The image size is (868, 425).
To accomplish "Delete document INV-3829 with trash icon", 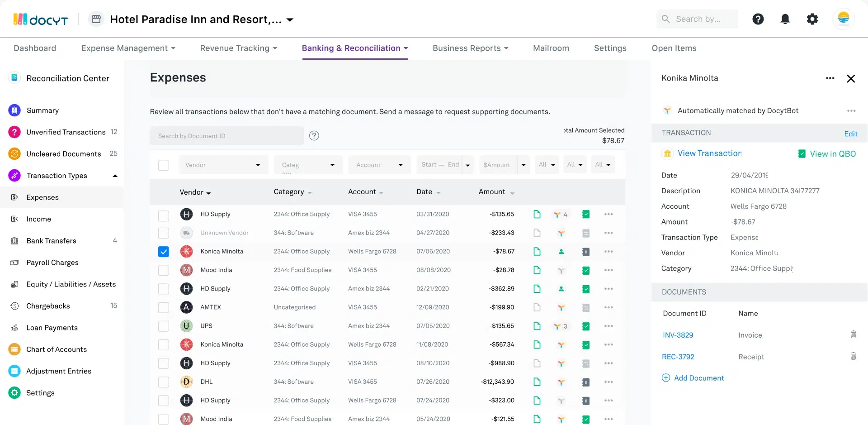I will click(853, 334).
